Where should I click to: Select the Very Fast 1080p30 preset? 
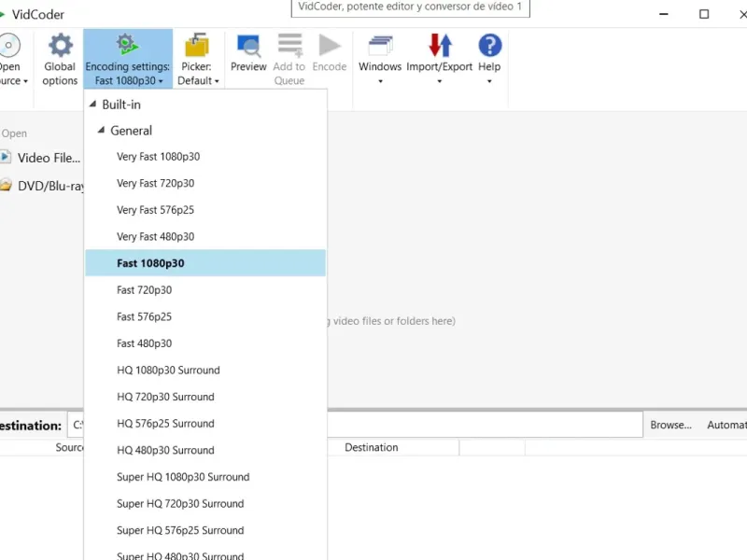pos(158,157)
